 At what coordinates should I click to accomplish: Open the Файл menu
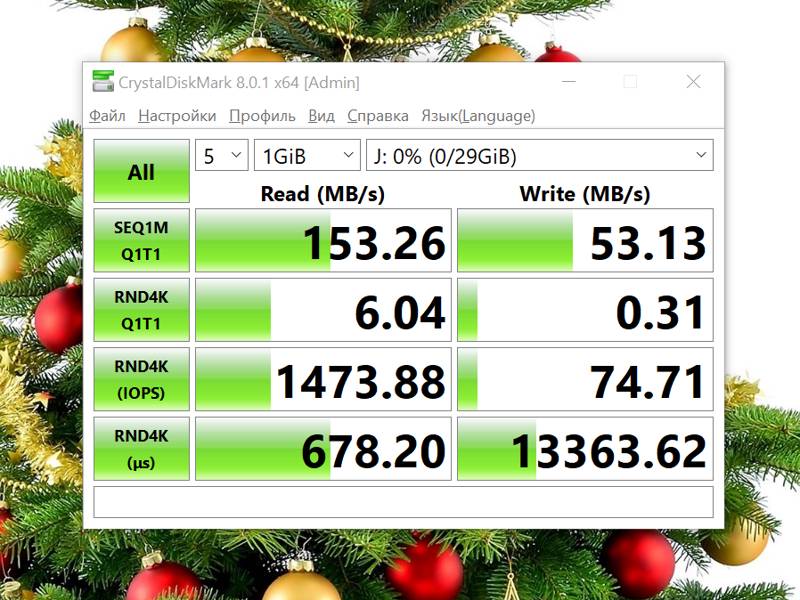coord(107,116)
